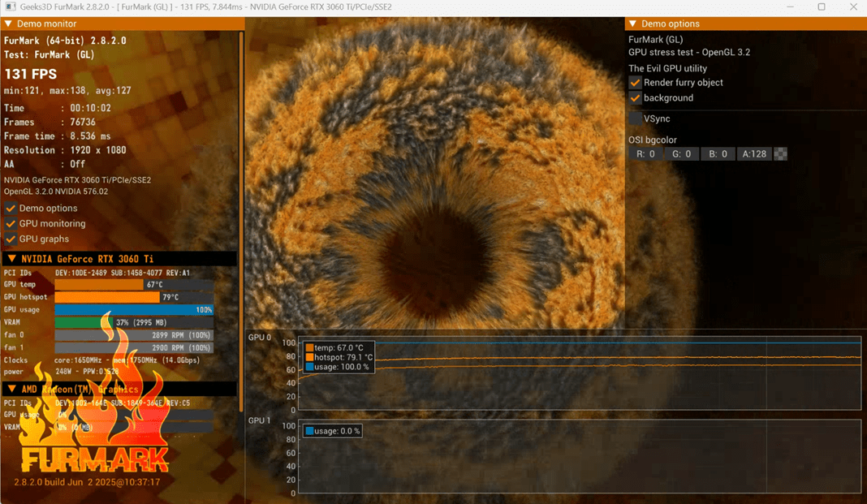
Task: Click the GPU 0 graph hotspot legend entry
Action: point(339,358)
